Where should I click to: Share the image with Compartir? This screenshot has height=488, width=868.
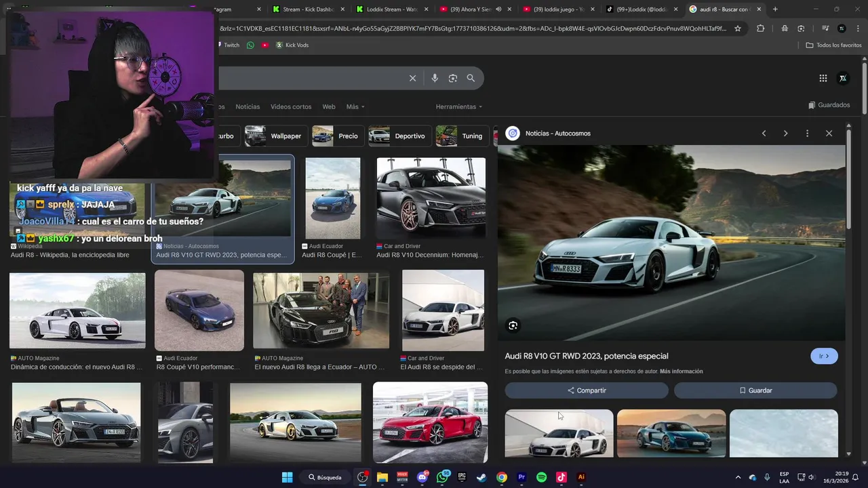(x=587, y=390)
